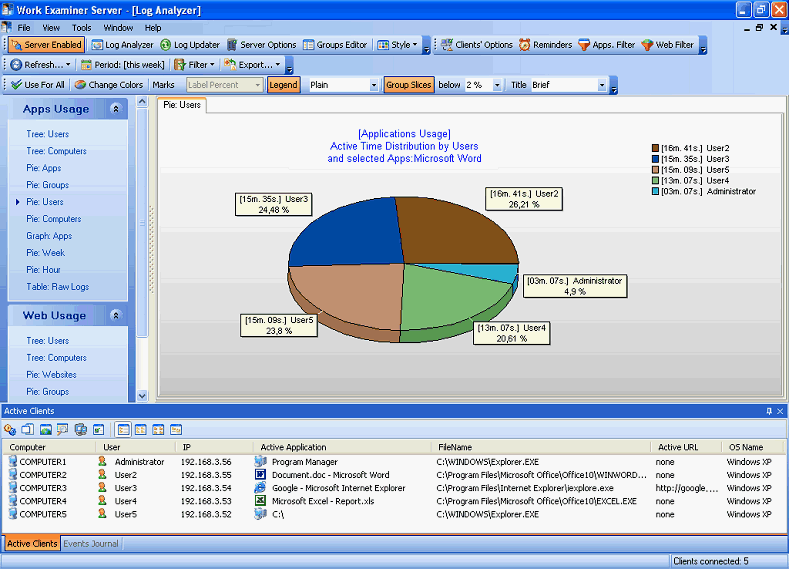Screen dimensions: 789x569
Task: Open the Graph: Apps report
Action: pos(49,236)
